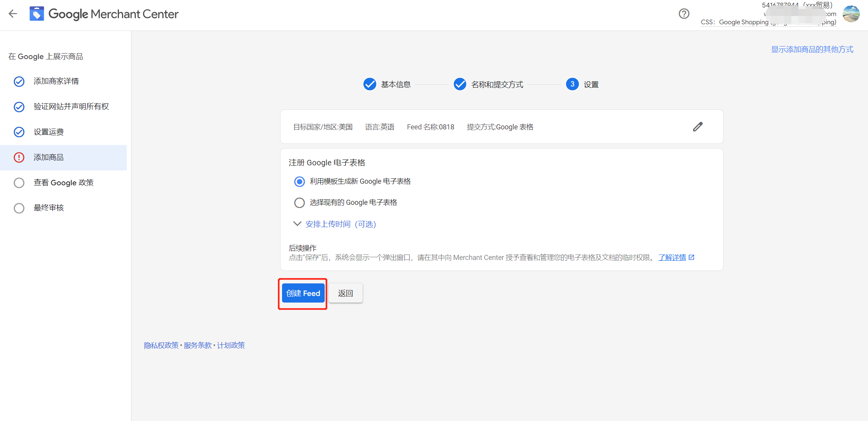Viewport: 868px width, 421px height.
Task: Click the 在 Google 上展示商品 sidebar heading
Action: (x=46, y=56)
